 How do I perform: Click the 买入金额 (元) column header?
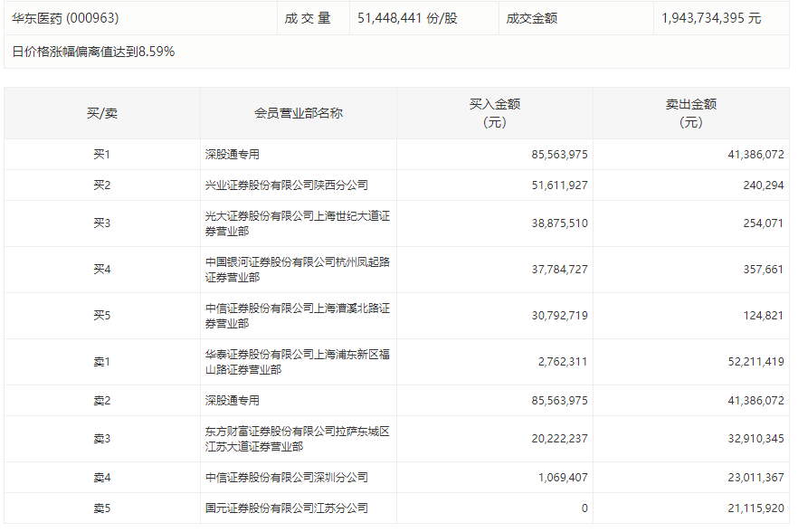click(x=495, y=113)
